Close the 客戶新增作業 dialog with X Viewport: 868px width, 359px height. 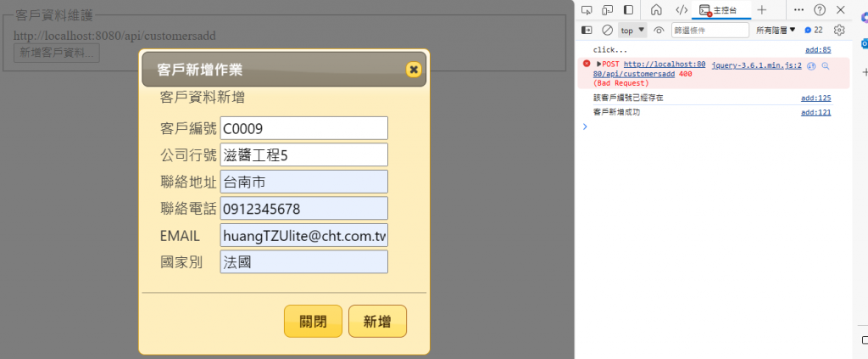coord(414,70)
